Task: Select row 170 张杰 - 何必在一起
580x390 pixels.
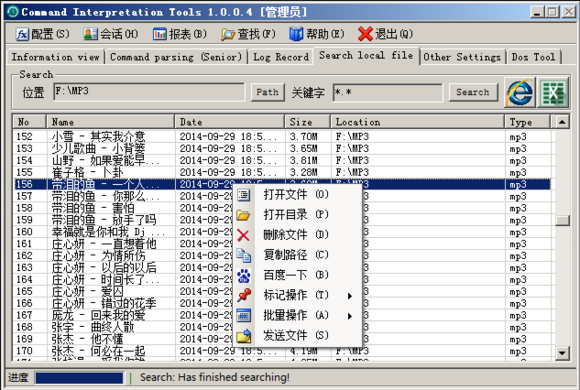Action: tap(283, 351)
